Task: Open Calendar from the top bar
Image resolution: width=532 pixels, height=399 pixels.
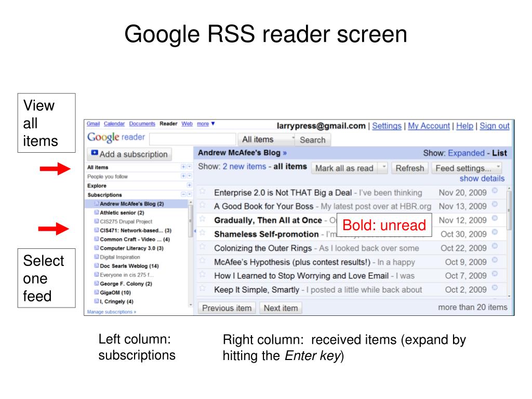Action: [114, 124]
